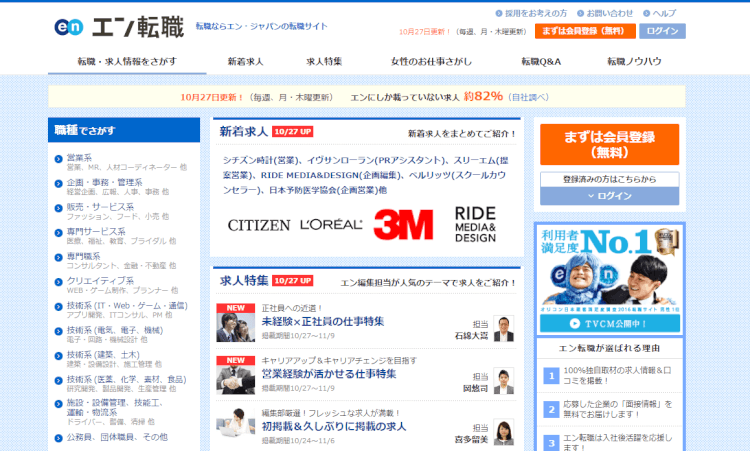Viewport: 750px width, 451px height.
Task: Select 販売・サービス系 category
Action: (100, 207)
